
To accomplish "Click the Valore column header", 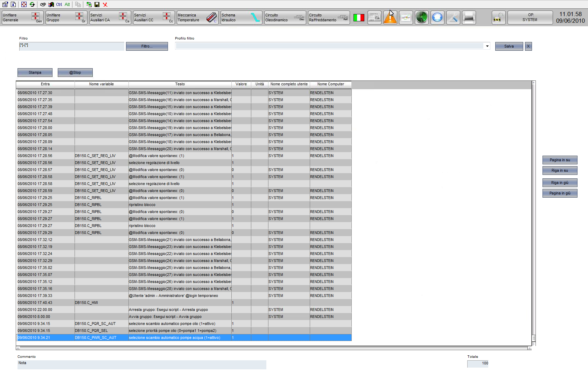I will coord(241,84).
